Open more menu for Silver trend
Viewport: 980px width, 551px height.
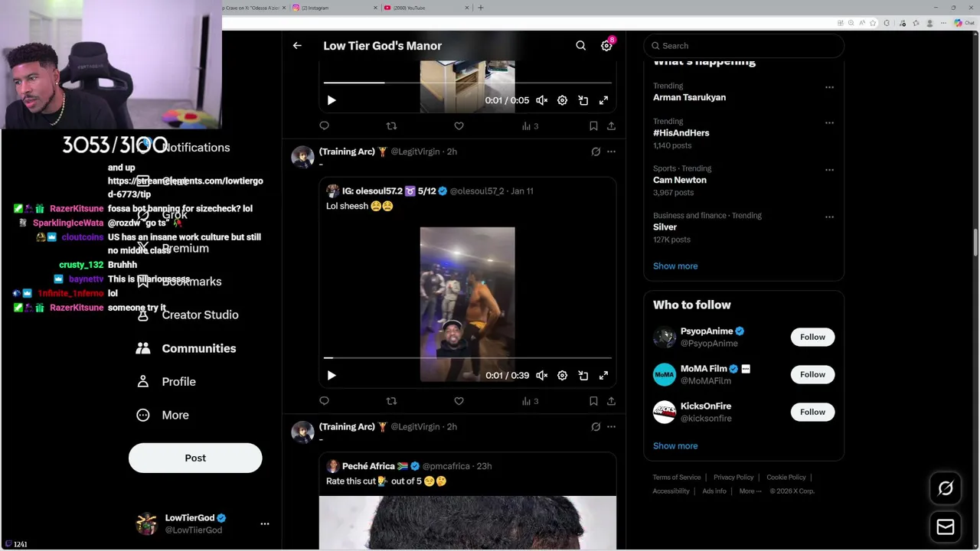pyautogui.click(x=829, y=217)
